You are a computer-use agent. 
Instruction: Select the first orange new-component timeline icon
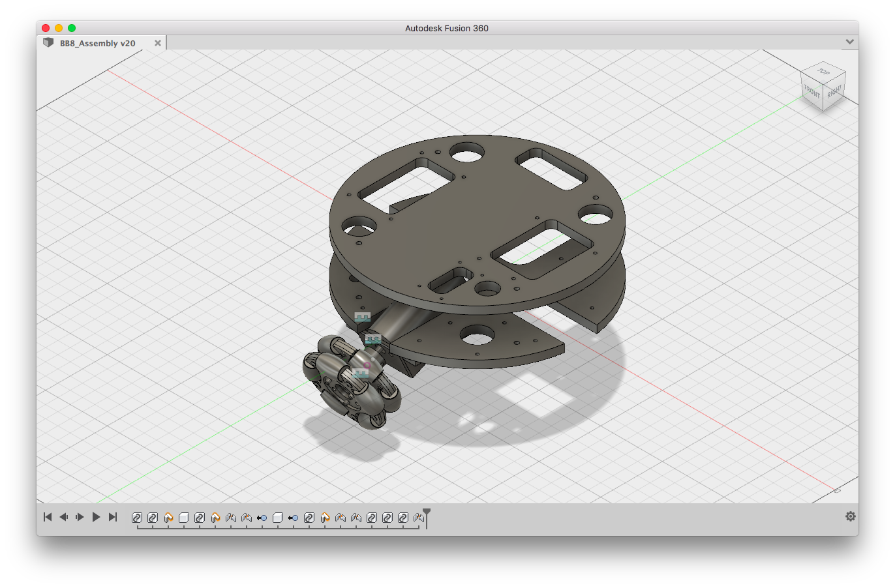(168, 518)
